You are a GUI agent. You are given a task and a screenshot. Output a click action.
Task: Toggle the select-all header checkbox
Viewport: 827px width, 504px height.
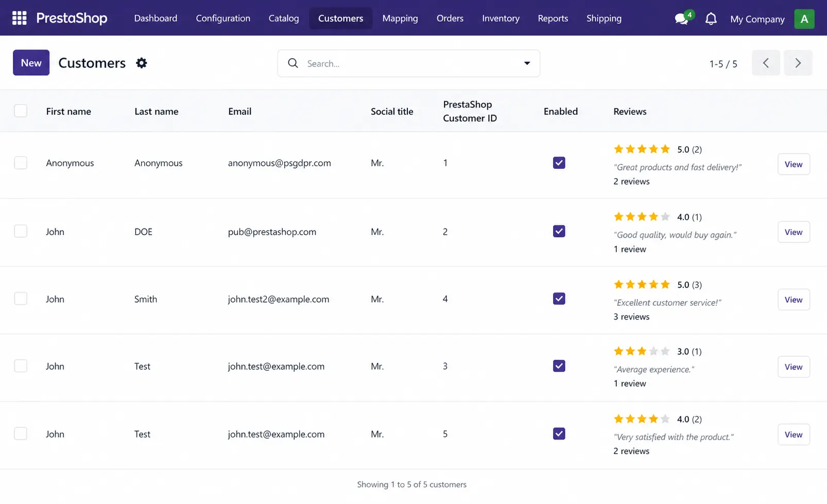click(21, 111)
